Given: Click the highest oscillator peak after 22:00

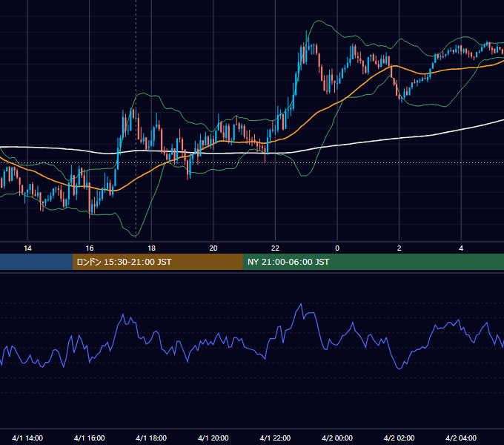Looking at the screenshot, I should pyautogui.click(x=301, y=304).
